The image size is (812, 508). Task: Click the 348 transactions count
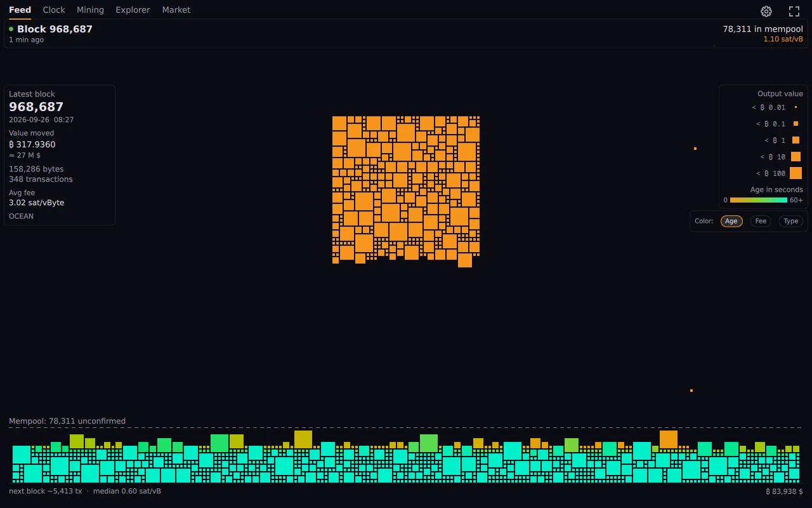(x=41, y=180)
